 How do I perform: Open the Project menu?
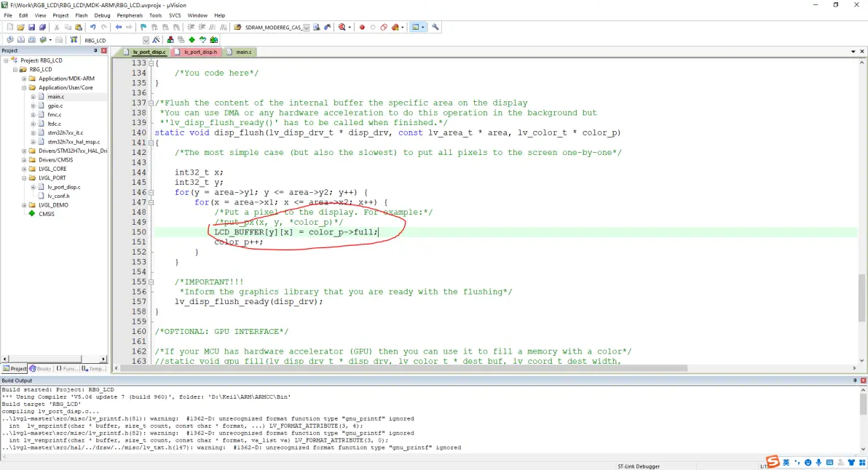pos(60,15)
